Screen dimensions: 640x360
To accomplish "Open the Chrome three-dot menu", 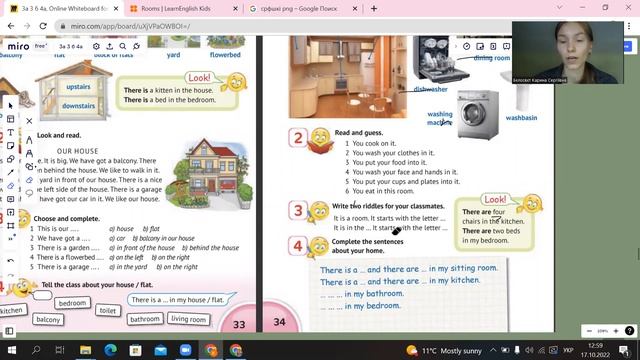I will (x=629, y=26).
